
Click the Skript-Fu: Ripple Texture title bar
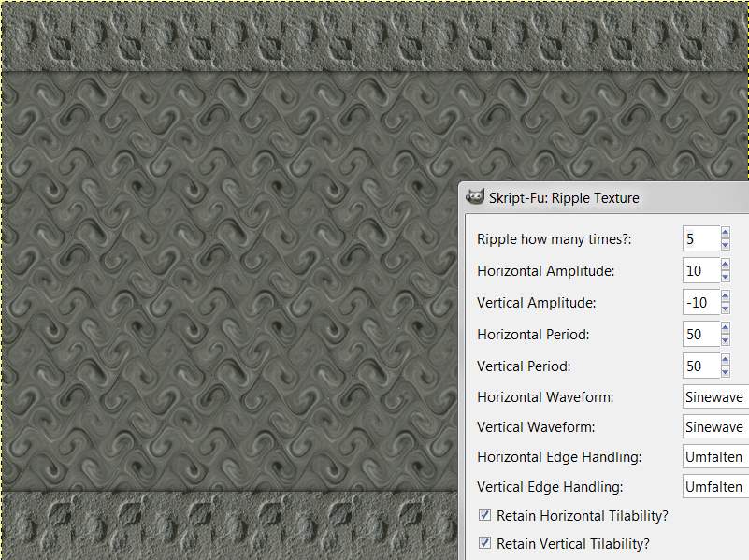(604, 197)
